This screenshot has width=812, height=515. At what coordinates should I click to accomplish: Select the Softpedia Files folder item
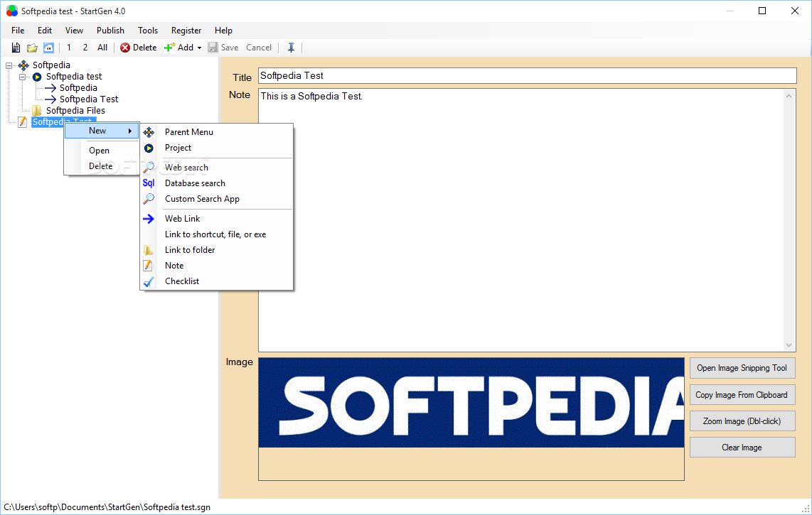coord(75,111)
